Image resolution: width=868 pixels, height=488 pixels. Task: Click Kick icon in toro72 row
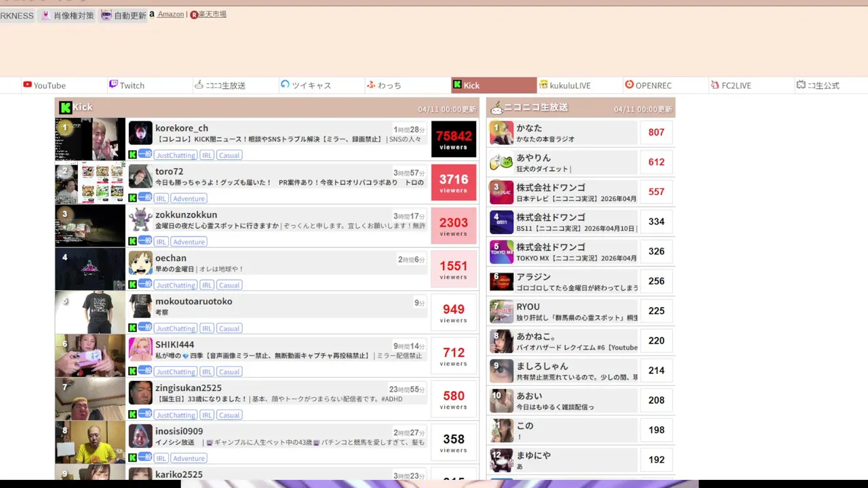[x=132, y=198]
